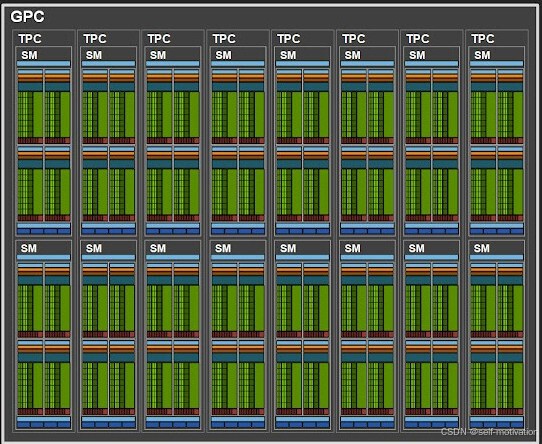Click upper SM label in sixth TPC

[353, 55]
